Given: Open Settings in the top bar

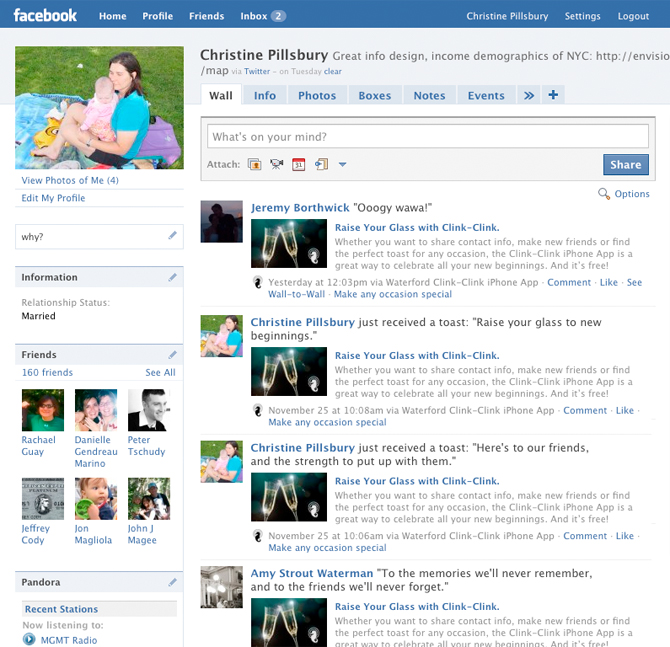Looking at the screenshot, I should tap(582, 16).
